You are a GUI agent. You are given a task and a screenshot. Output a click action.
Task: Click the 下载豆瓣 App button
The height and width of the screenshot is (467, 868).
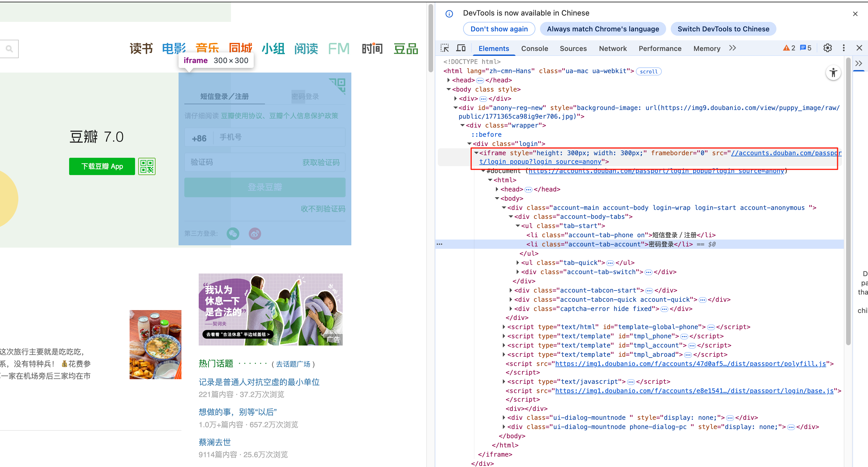point(102,166)
